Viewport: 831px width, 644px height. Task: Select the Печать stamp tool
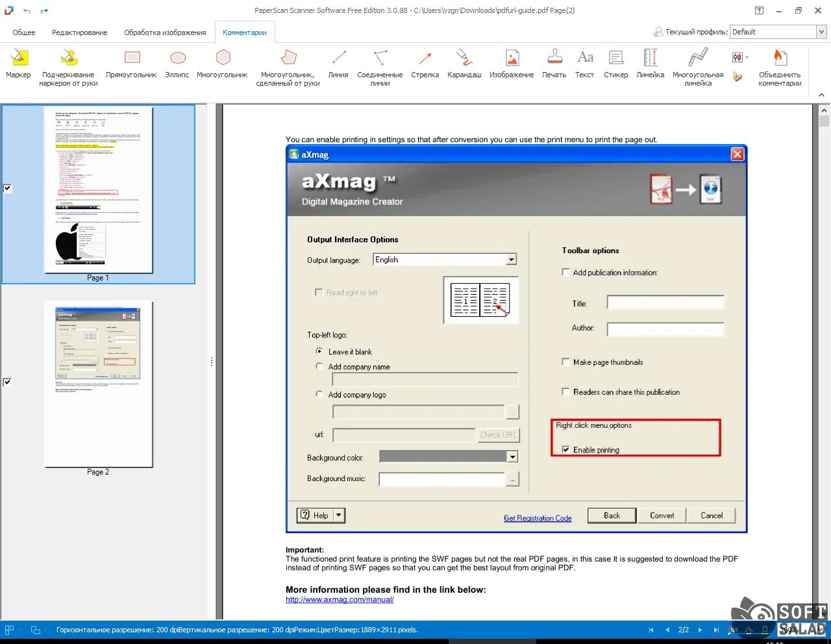tap(554, 64)
